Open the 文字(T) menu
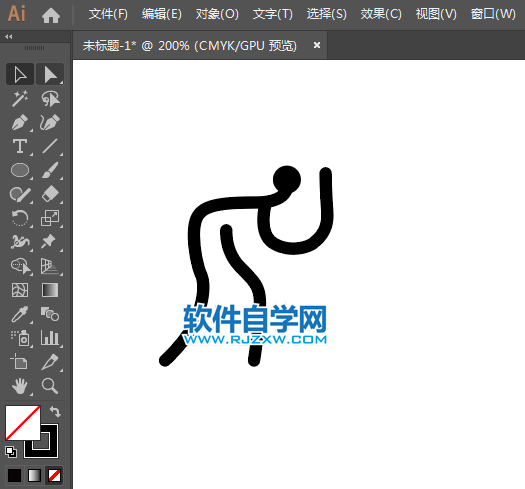 tap(273, 14)
